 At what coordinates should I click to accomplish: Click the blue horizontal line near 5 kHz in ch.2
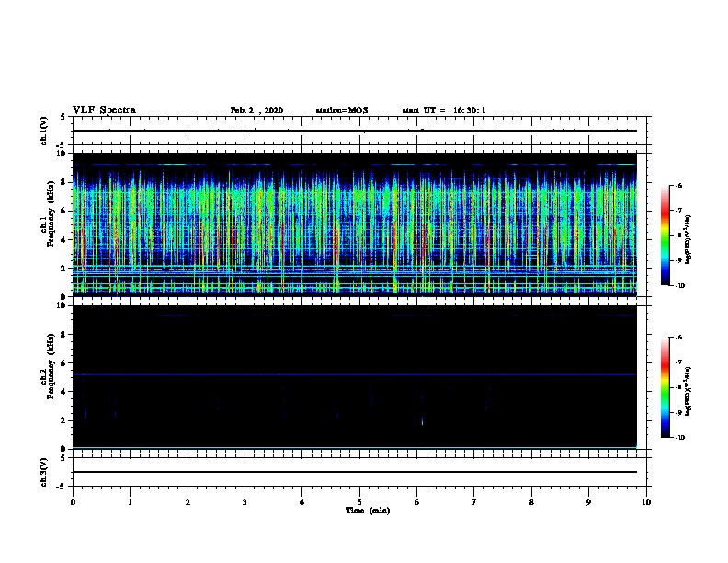coord(354,374)
